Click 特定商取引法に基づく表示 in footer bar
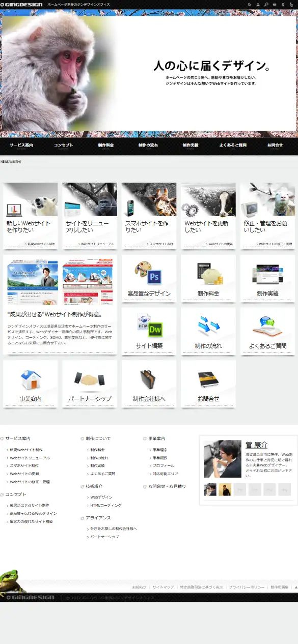 click(x=201, y=587)
